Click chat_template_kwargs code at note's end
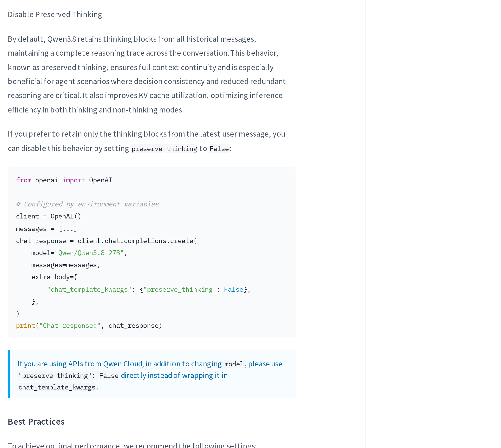The height and width of the screenshot is (448, 501). pos(57,388)
